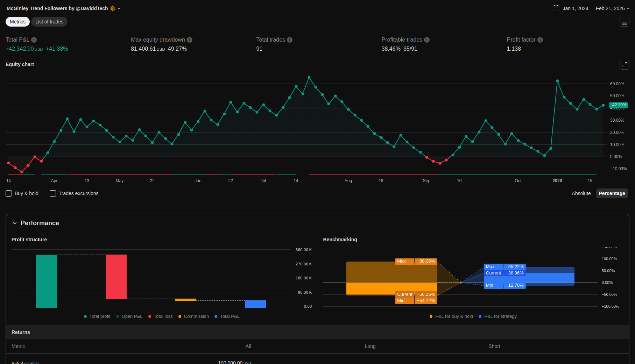635x364 pixels.
Task: Click the calendar icon for date range
Action: (556, 8)
